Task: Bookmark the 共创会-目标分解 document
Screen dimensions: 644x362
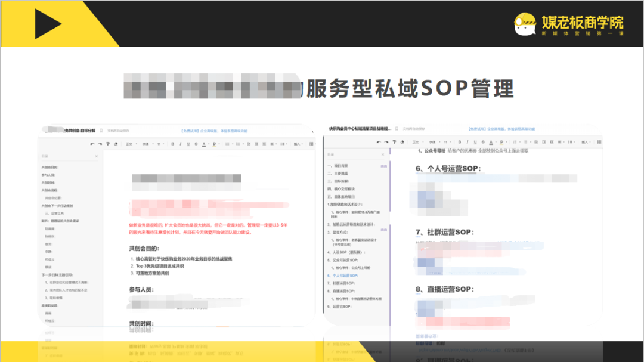Action: (x=101, y=131)
